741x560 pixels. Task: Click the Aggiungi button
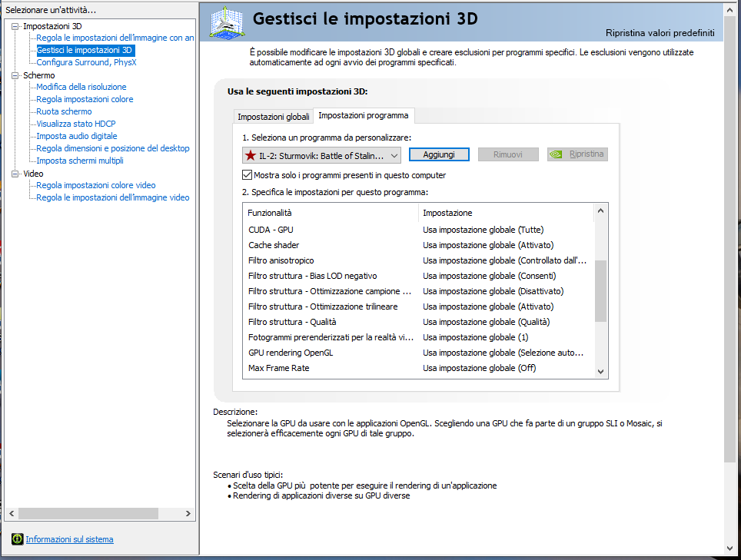(439, 154)
